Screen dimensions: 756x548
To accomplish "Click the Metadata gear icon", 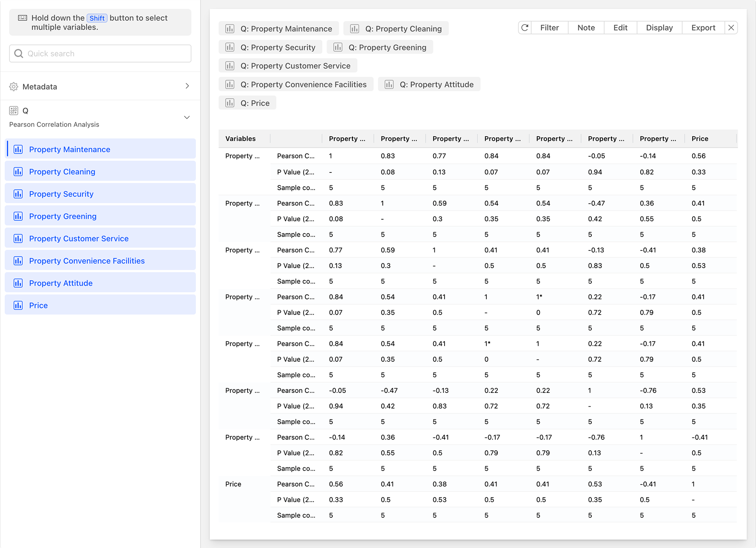I will pyautogui.click(x=14, y=87).
